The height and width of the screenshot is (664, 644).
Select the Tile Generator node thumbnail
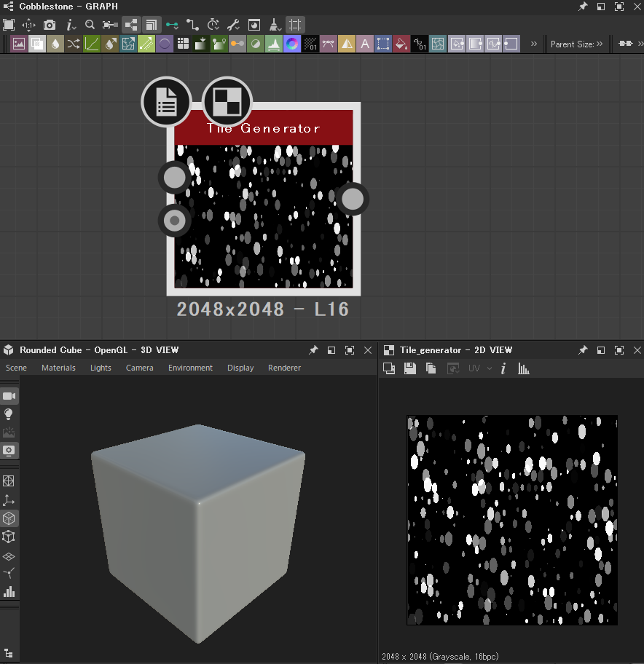click(264, 216)
